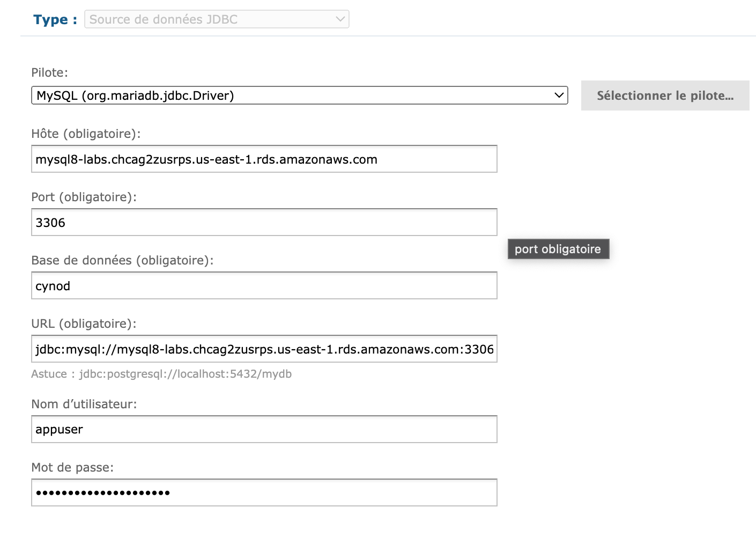Click the 'Nom d'utilisateur:' label
The width and height of the screenshot is (756, 544).
(84, 404)
